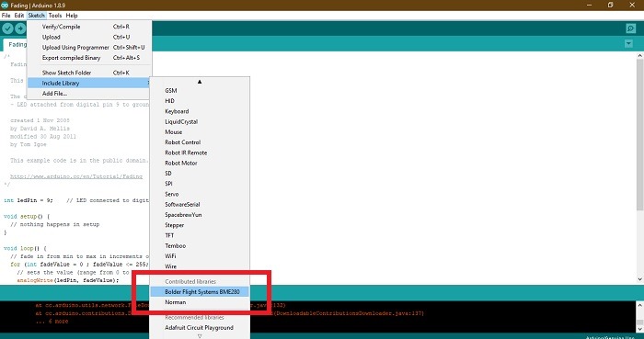Viewport: 644px width, 339px height.
Task: Click the editor scrollbar down arrow
Action: pyautogui.click(x=639, y=279)
